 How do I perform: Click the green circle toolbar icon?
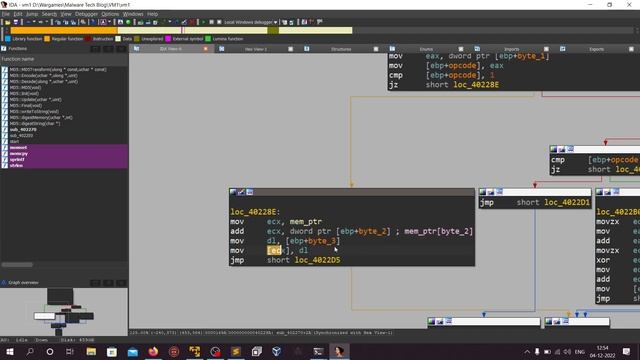[128, 22]
